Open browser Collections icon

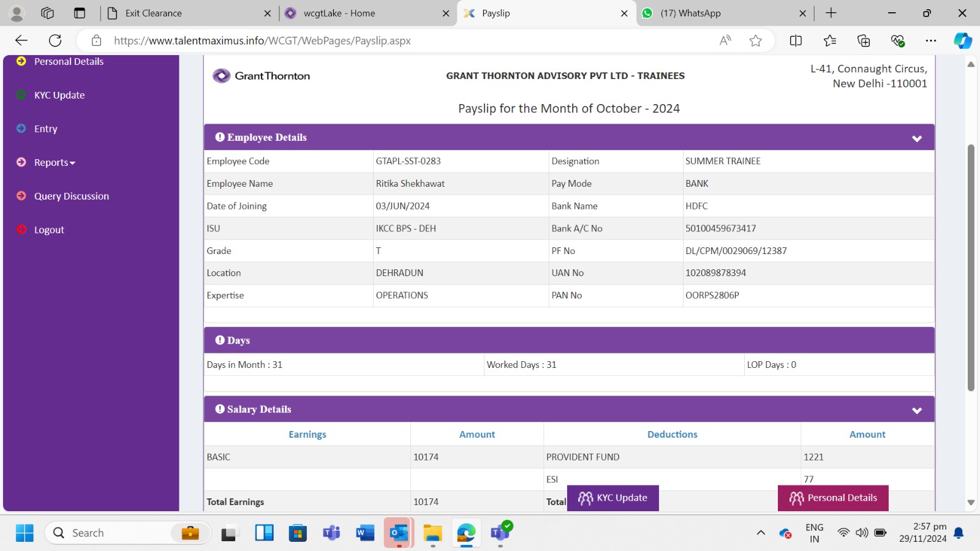[x=864, y=40]
